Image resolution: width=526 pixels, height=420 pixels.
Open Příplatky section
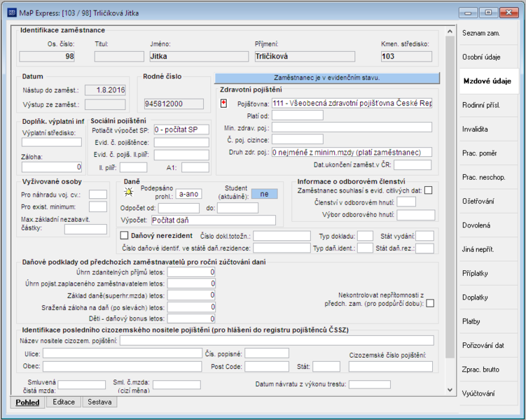click(488, 274)
